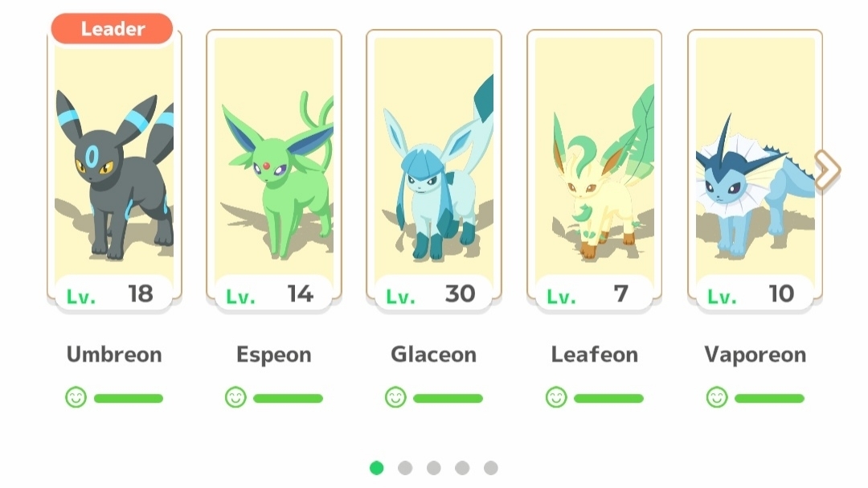The height and width of the screenshot is (488, 868).
Task: Jump to the fifth page dot
Action: (490, 468)
